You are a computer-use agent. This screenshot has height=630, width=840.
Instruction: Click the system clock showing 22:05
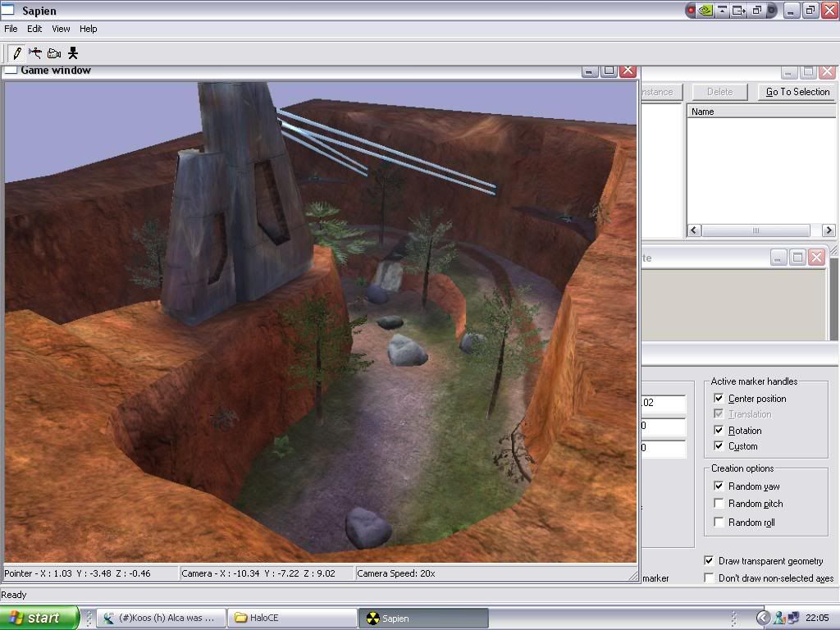[x=817, y=618]
